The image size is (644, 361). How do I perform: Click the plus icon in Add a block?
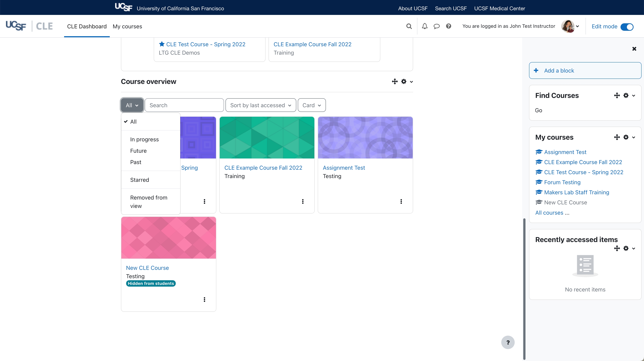coord(536,70)
